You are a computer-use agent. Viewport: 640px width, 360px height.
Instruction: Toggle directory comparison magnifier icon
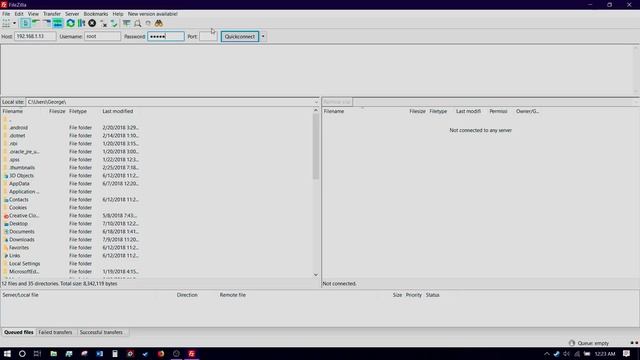[x=138, y=23]
